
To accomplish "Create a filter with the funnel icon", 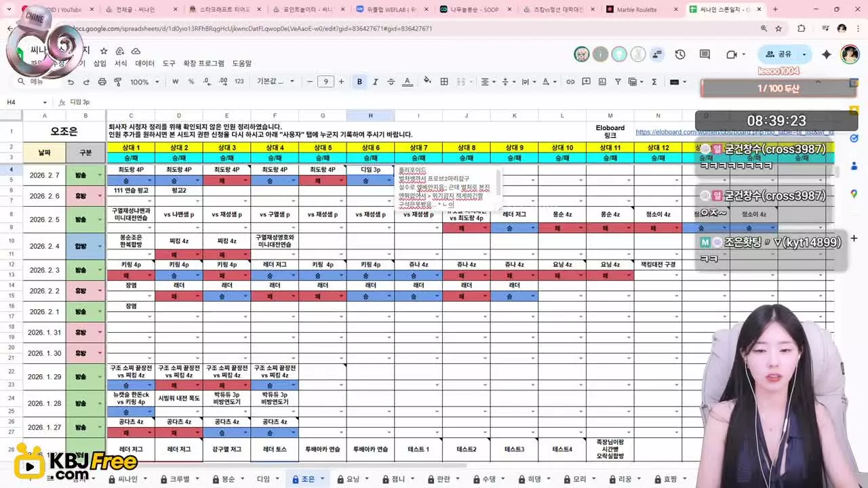I will click(618, 82).
